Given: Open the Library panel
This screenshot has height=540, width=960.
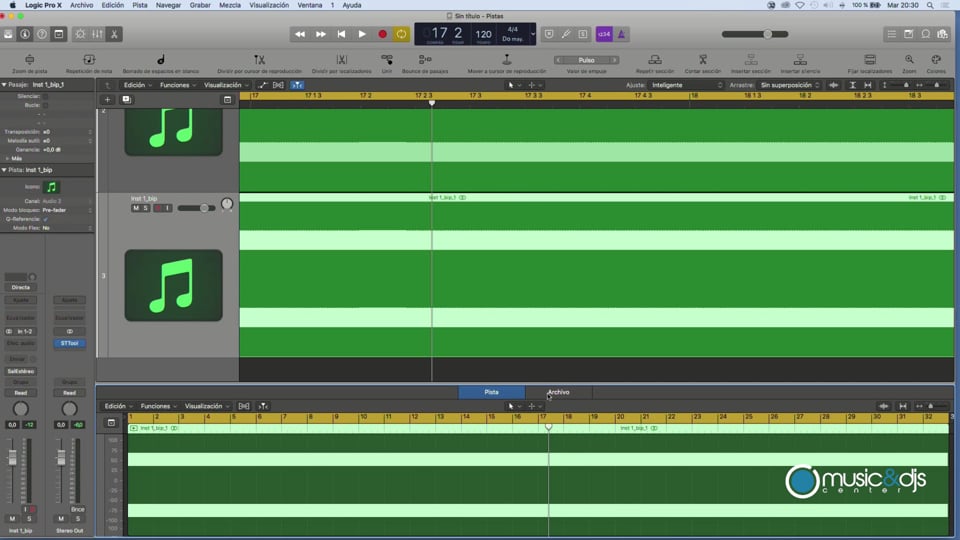Looking at the screenshot, I should point(8,34).
